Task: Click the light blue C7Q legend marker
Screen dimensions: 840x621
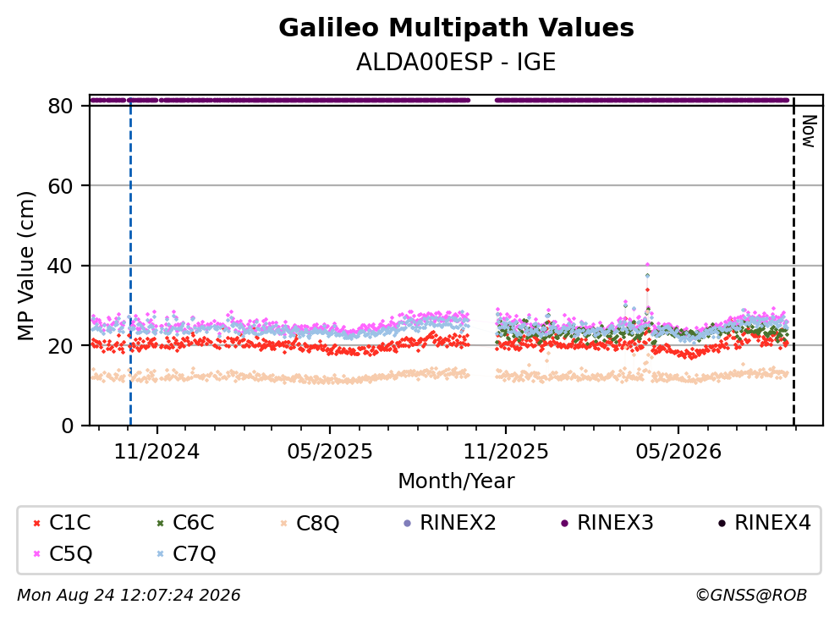Action: pos(160,554)
